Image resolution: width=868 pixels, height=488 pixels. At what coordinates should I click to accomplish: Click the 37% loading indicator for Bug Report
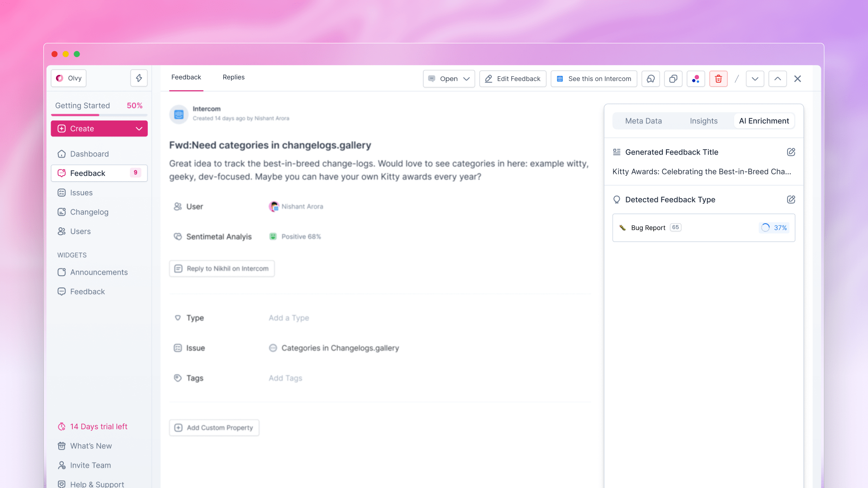click(774, 227)
